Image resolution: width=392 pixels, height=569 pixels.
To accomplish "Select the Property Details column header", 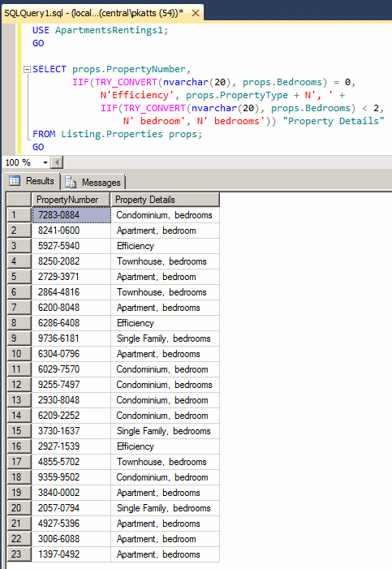I will (x=165, y=200).
